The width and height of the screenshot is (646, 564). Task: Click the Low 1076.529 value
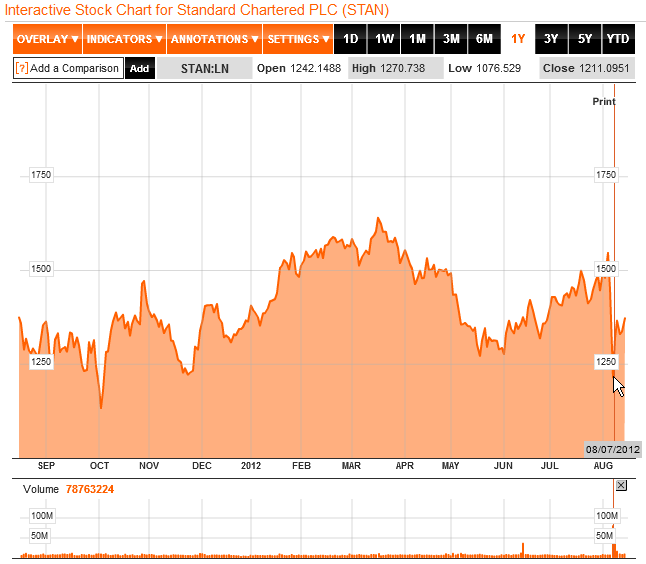point(484,68)
